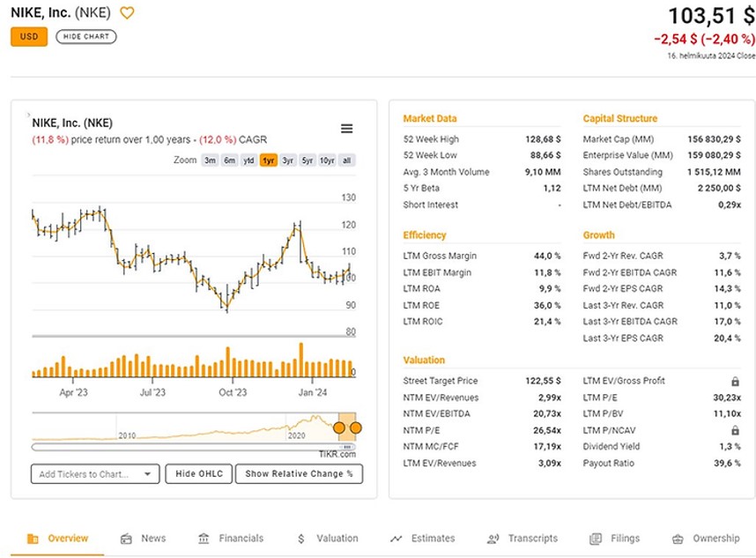Viewport: 756px width, 558px height.
Task: Open the Add Tickers to Chart dropdown arrow
Action: (x=147, y=474)
